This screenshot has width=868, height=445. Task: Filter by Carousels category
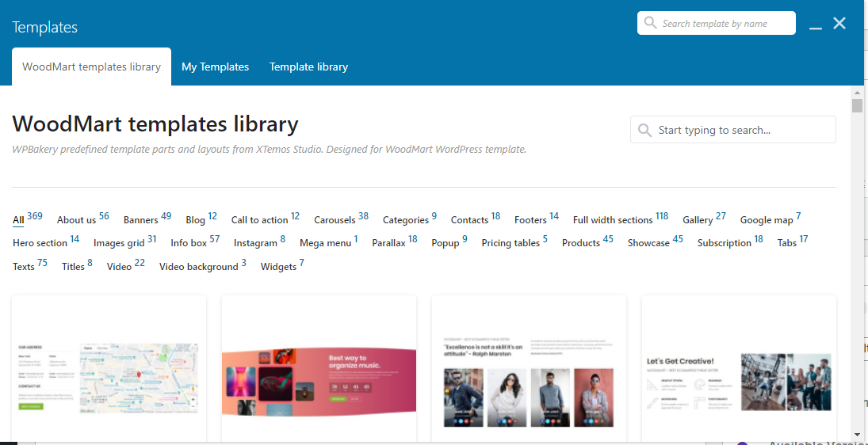341,219
